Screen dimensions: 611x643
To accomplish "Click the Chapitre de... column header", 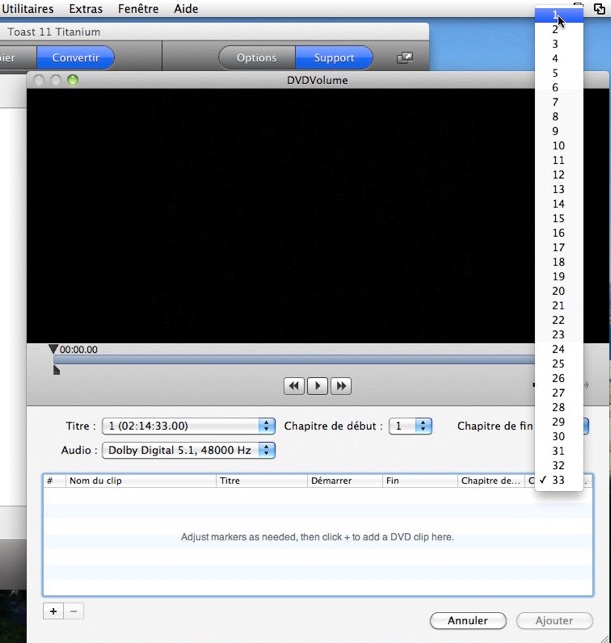I will pyautogui.click(x=491, y=481).
